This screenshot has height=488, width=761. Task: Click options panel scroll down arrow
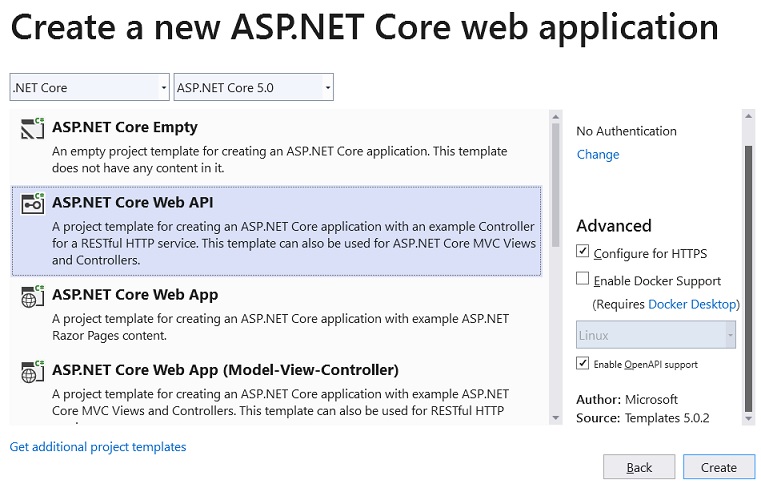(748, 418)
